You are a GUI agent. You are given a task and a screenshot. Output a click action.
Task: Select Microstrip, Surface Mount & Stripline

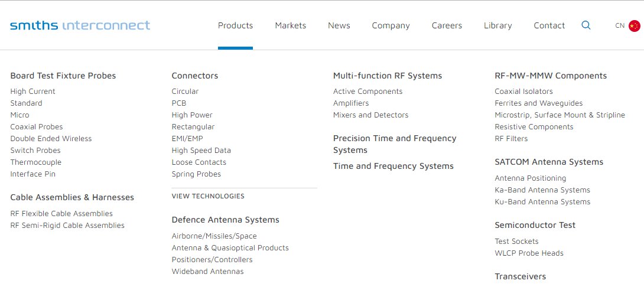click(560, 115)
